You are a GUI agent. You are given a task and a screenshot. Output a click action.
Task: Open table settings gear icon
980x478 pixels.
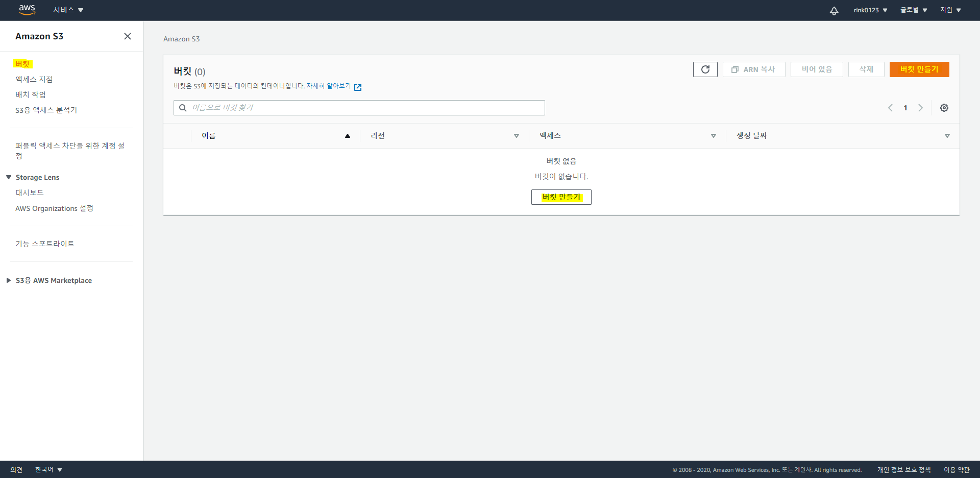pos(944,108)
